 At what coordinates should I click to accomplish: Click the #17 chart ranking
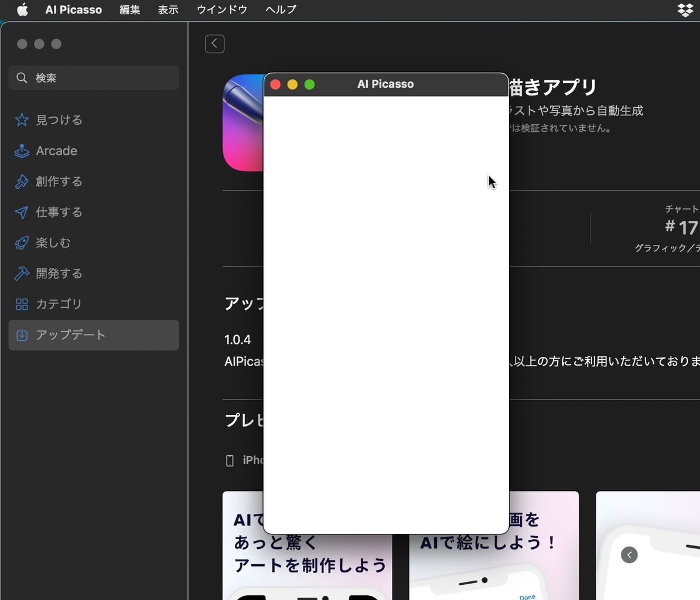[681, 227]
